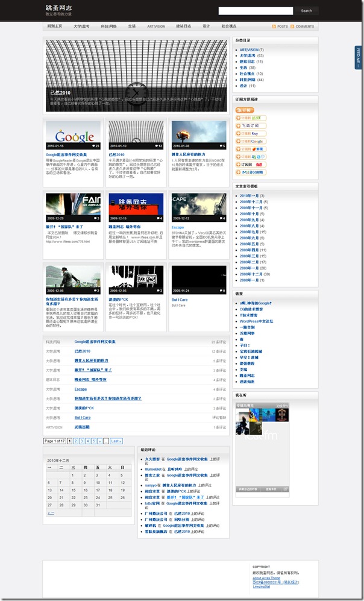Open the 回到主页 home menu item
364x601 pixels.
(54, 26)
